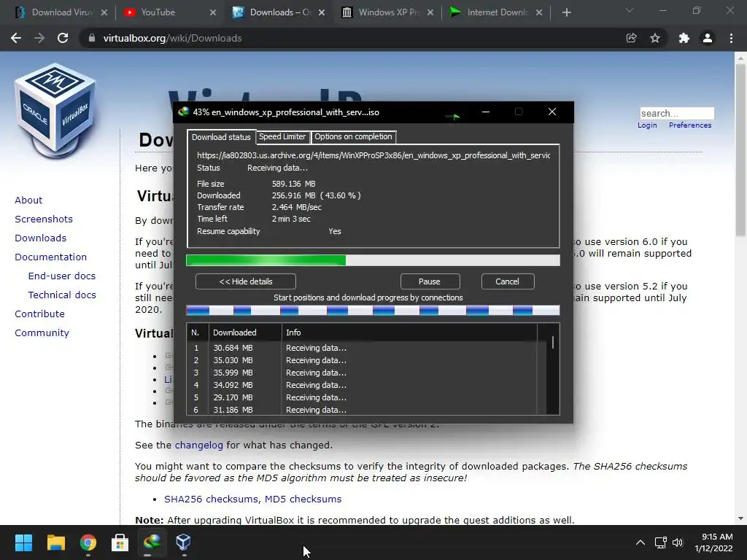The width and height of the screenshot is (747, 560).
Task: Close the YouTube tab
Action: click(x=213, y=12)
